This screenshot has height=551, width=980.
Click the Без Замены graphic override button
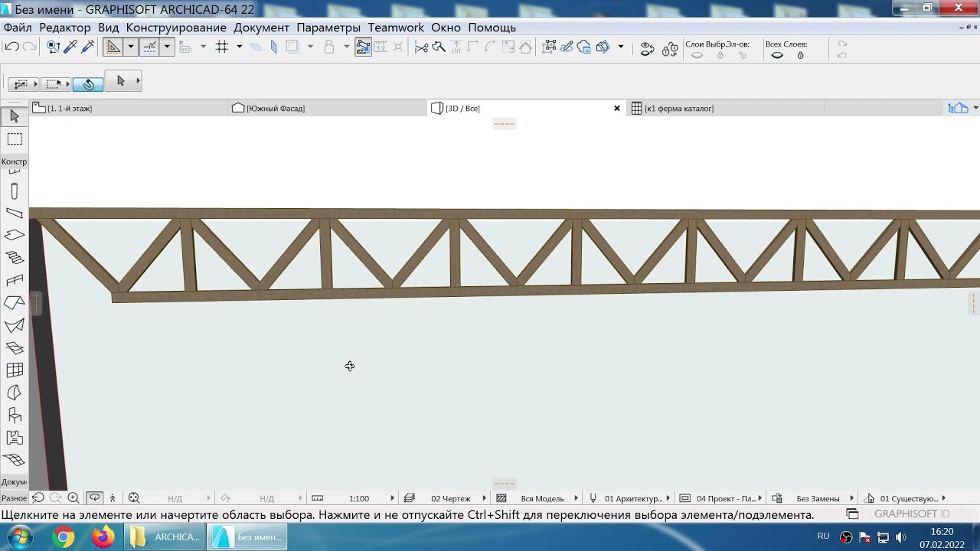tap(818, 498)
